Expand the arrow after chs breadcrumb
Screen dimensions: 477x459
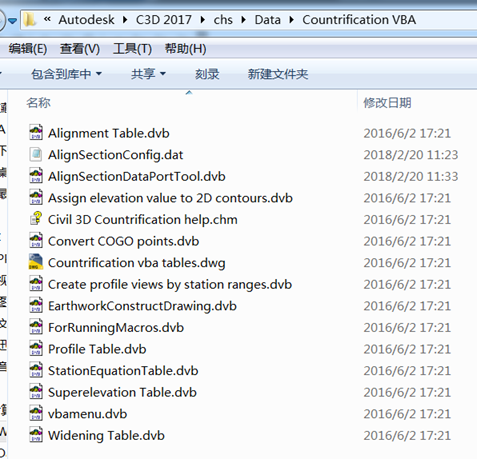pyautogui.click(x=244, y=20)
